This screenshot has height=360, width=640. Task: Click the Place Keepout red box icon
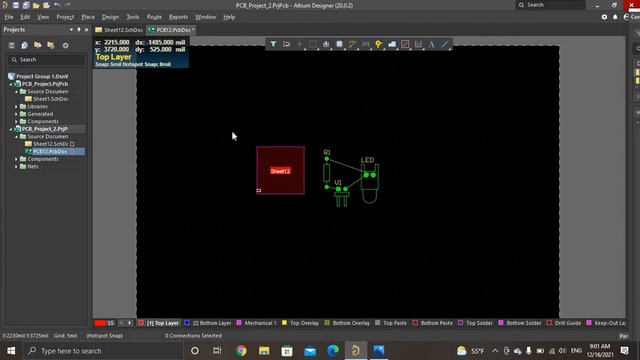pos(405,44)
